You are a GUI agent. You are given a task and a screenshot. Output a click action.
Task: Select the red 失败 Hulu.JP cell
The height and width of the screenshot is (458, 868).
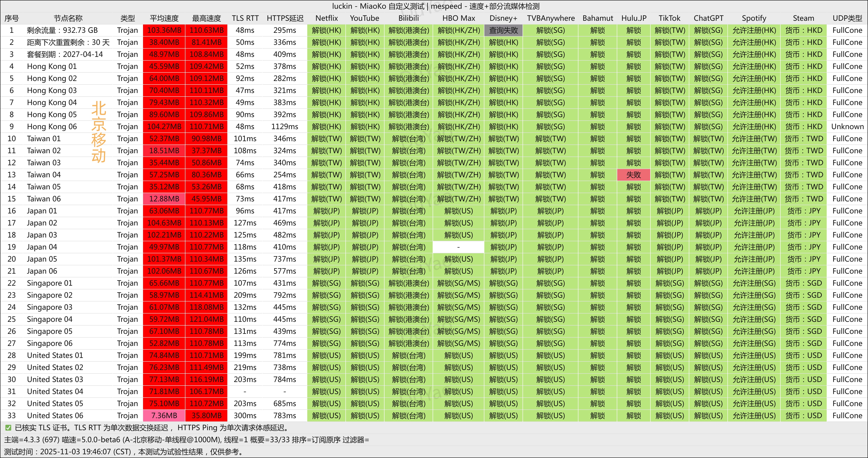[x=633, y=175]
